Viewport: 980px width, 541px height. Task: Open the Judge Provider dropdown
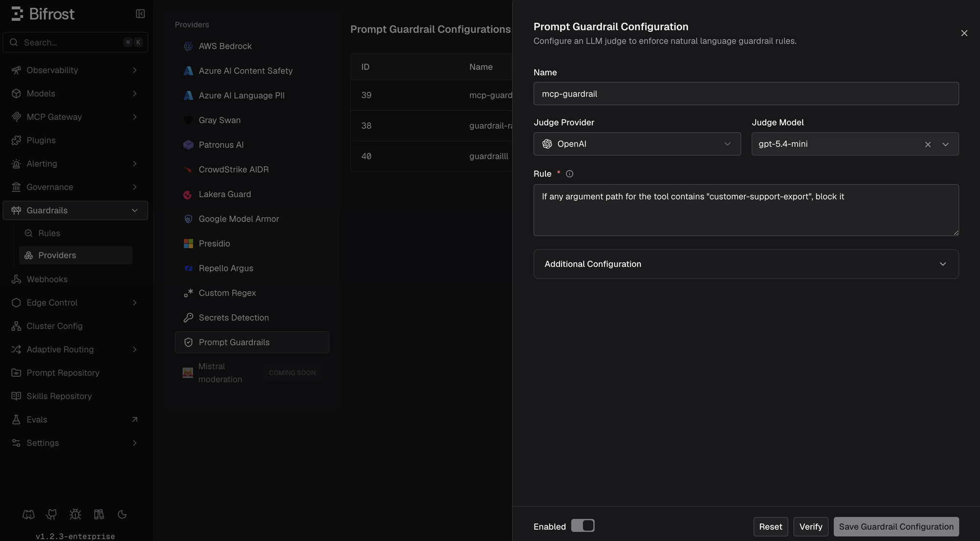point(637,144)
